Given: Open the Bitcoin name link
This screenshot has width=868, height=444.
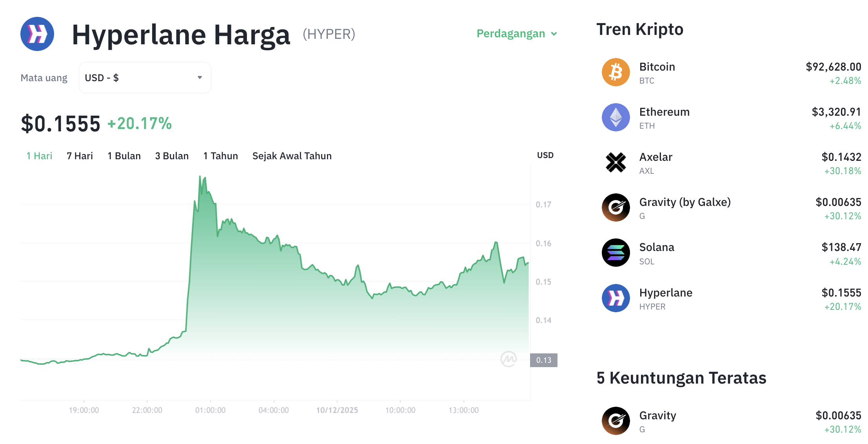Looking at the screenshot, I should (657, 67).
